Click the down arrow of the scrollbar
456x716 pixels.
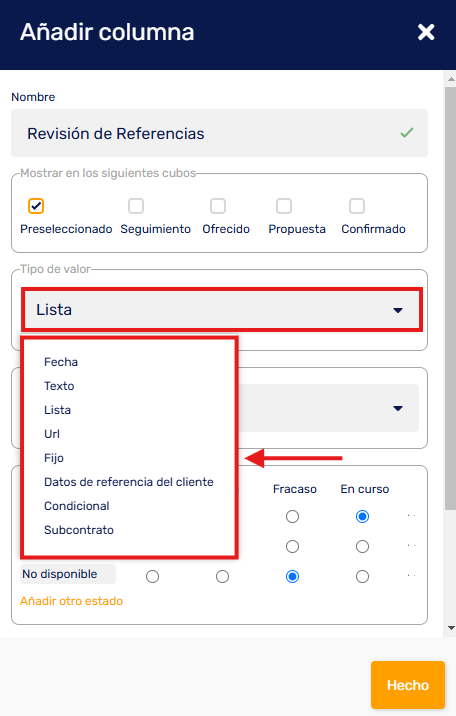pyautogui.click(x=451, y=628)
